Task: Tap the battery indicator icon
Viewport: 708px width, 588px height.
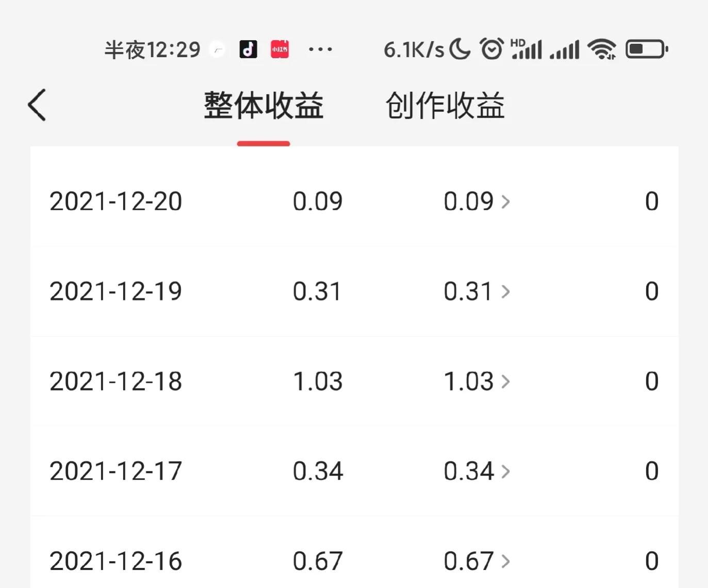Action: tap(646, 49)
